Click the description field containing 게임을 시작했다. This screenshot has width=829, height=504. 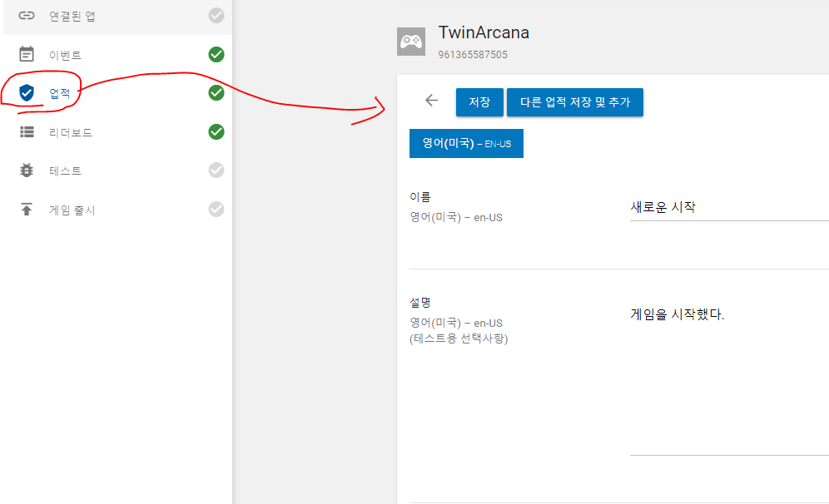[x=729, y=378]
